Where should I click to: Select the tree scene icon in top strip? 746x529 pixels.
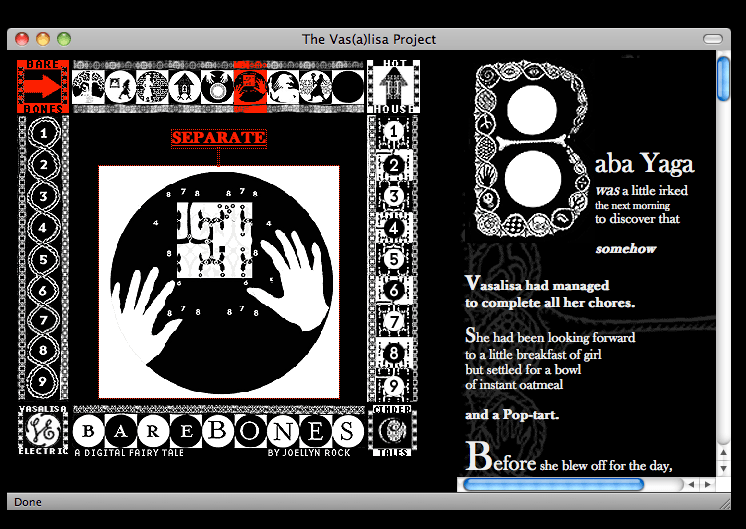coord(87,87)
